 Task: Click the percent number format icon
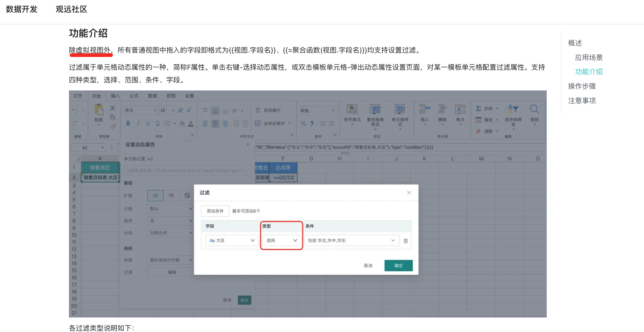coord(303,124)
